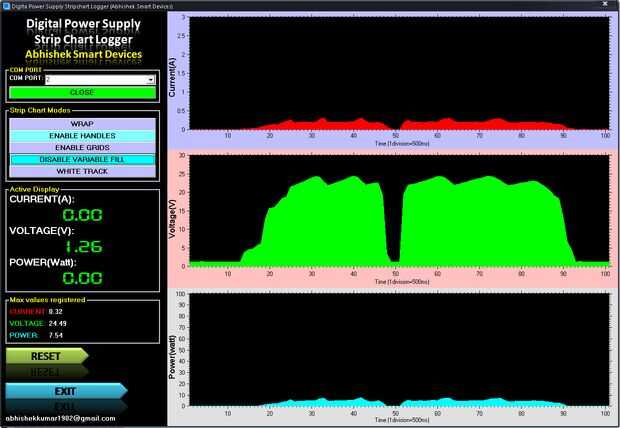Toggle the WRAP strip chart mode
This screenshot has height=428, width=620.
(x=82, y=124)
